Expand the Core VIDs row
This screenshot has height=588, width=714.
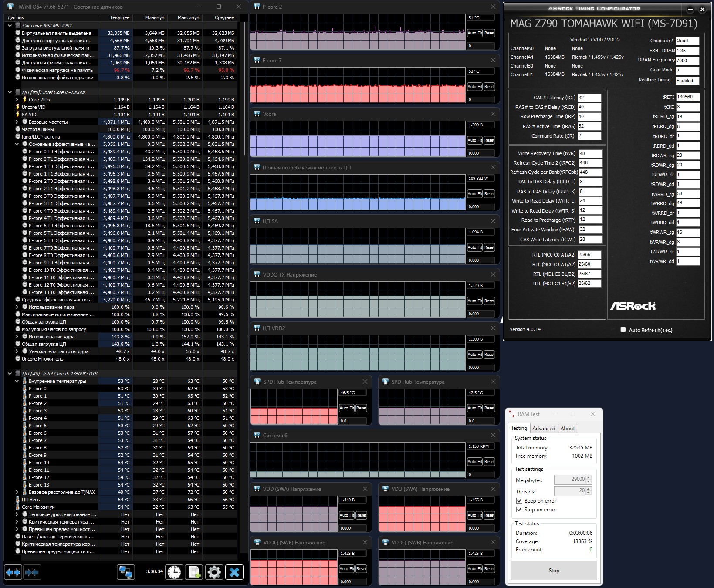click(17, 100)
